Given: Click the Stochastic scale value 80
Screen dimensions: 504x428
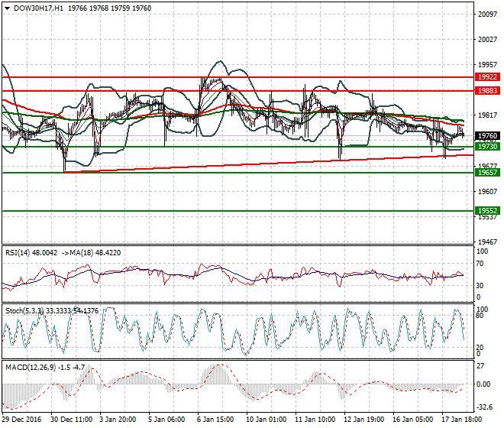Looking at the screenshot, I should pos(480,316).
